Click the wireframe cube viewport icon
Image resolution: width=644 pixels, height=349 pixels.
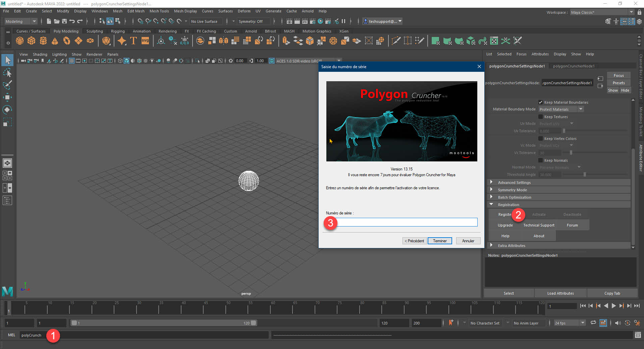pyautogui.click(x=120, y=61)
